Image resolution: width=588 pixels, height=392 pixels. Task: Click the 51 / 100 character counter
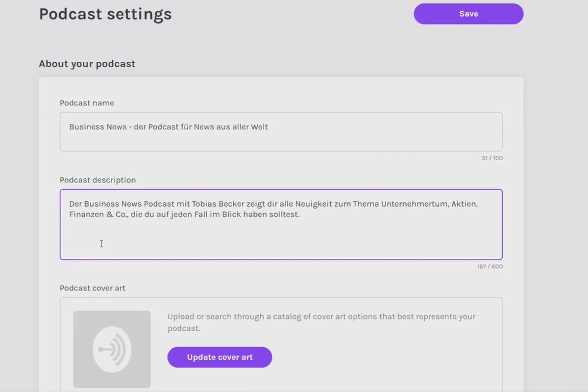pyautogui.click(x=492, y=158)
